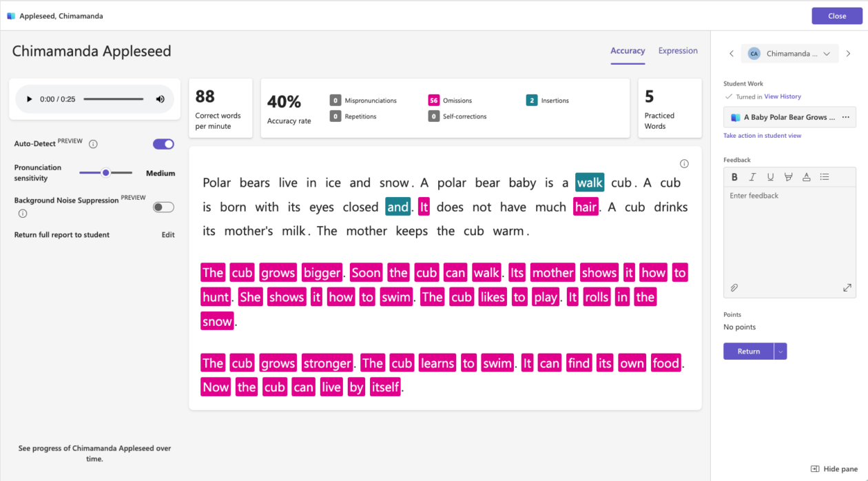
Task: Apply bold formatting in feedback
Action: [734, 177]
